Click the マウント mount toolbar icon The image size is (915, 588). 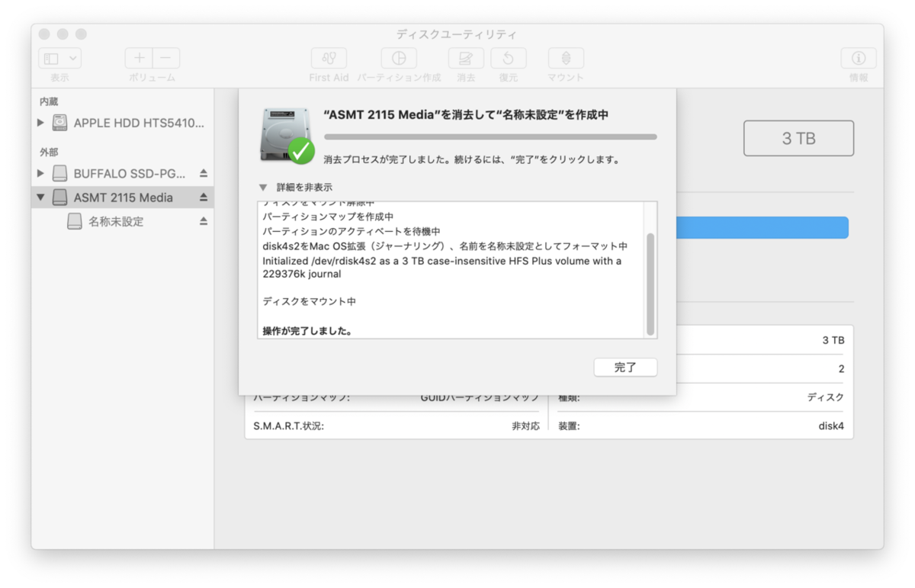point(566,59)
